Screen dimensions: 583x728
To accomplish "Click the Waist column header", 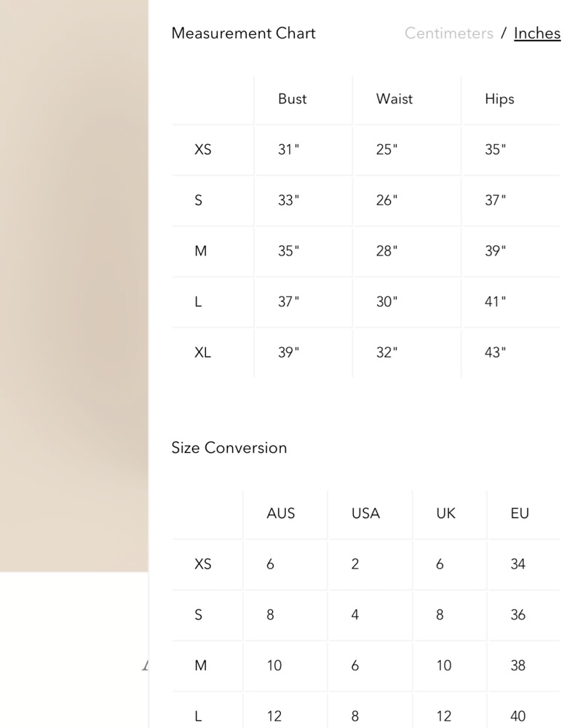I will [x=394, y=99].
